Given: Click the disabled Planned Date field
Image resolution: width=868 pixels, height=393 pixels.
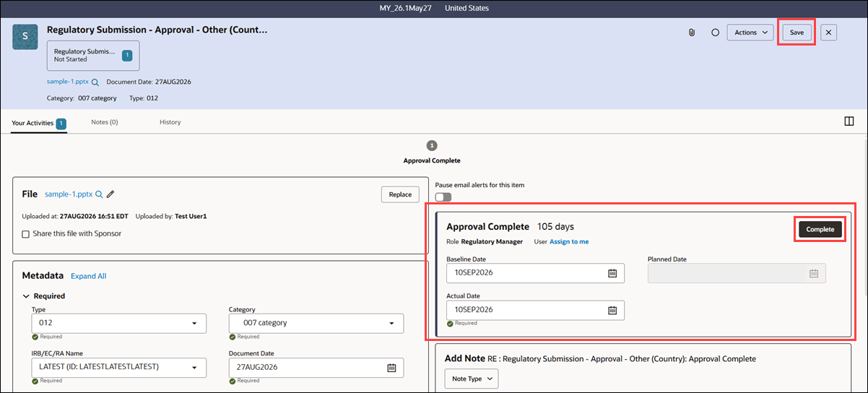Looking at the screenshot, I should coord(737,273).
